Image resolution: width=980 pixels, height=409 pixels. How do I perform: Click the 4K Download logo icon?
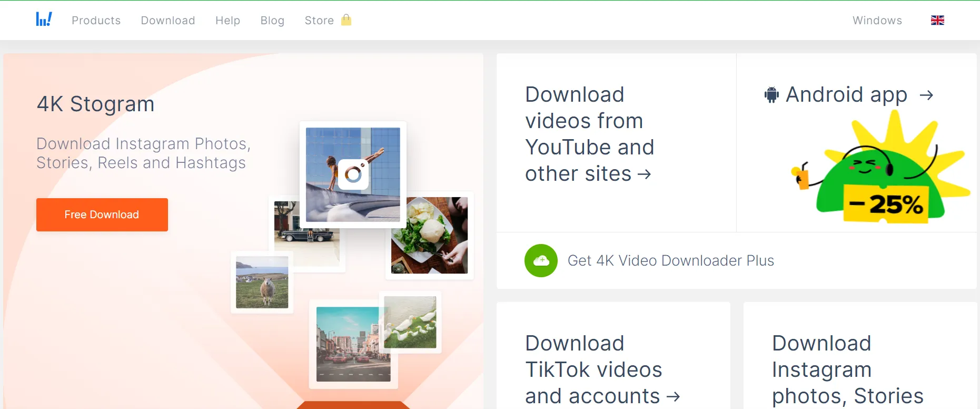coord(44,20)
